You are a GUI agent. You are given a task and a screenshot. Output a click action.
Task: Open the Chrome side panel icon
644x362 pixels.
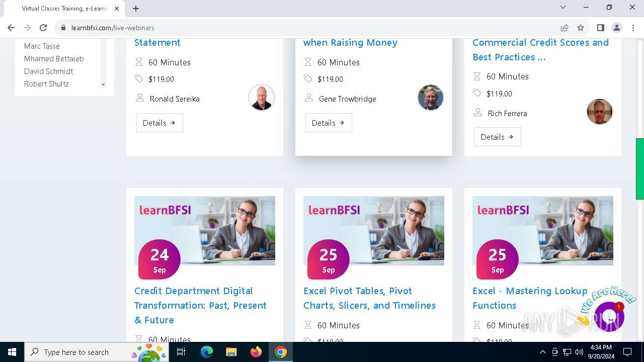(600, 28)
